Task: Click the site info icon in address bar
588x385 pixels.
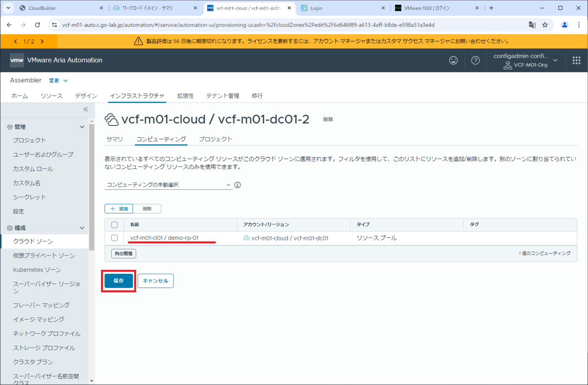Action: (54, 25)
